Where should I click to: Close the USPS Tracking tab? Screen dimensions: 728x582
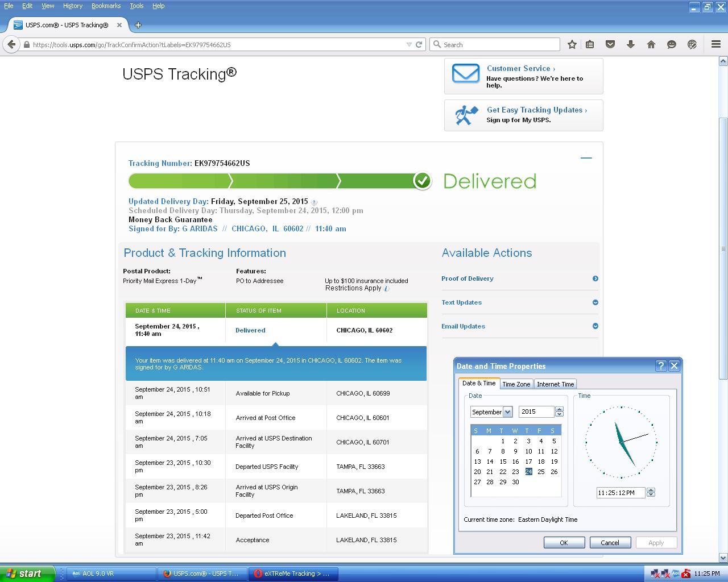119,25
